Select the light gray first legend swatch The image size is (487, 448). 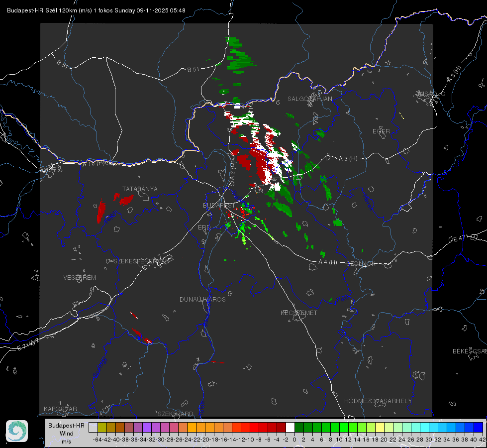coord(93,427)
